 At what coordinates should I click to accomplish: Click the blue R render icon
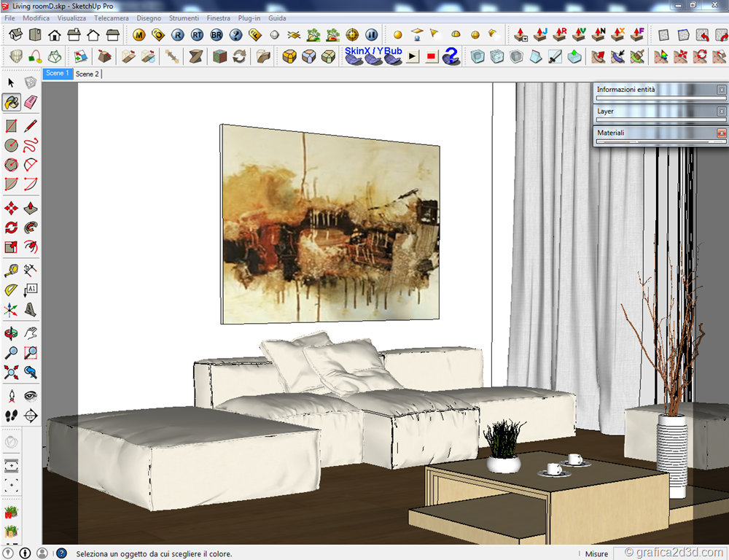pyautogui.click(x=178, y=35)
